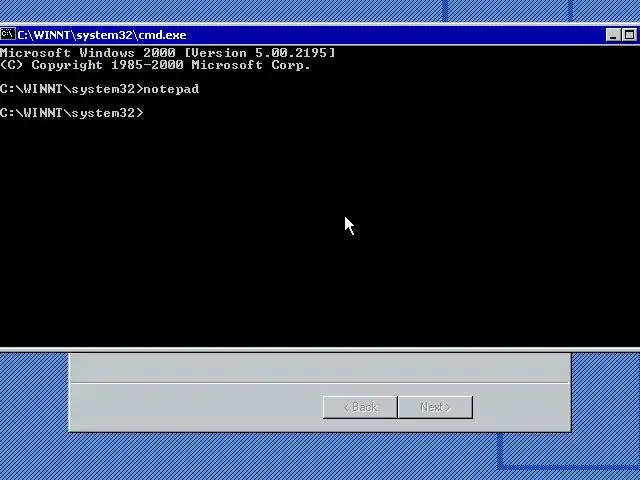Click the disabled Back button in setup wizard

pyautogui.click(x=360, y=407)
